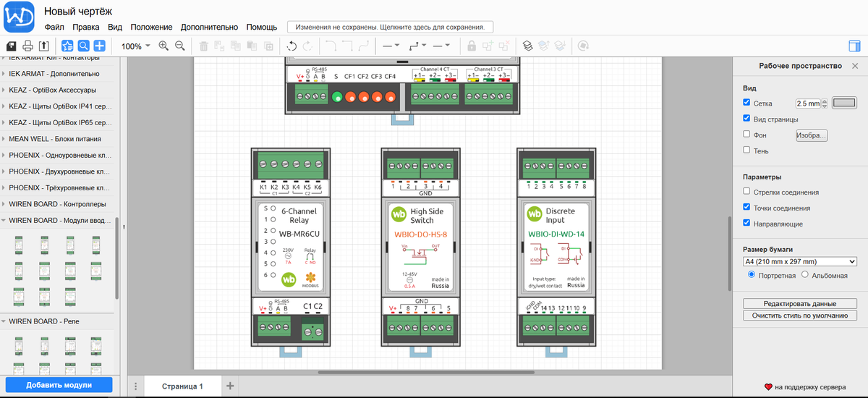Expand WIREN BOARD - Контроллеры library
The image size is (868, 398).
(58, 204)
